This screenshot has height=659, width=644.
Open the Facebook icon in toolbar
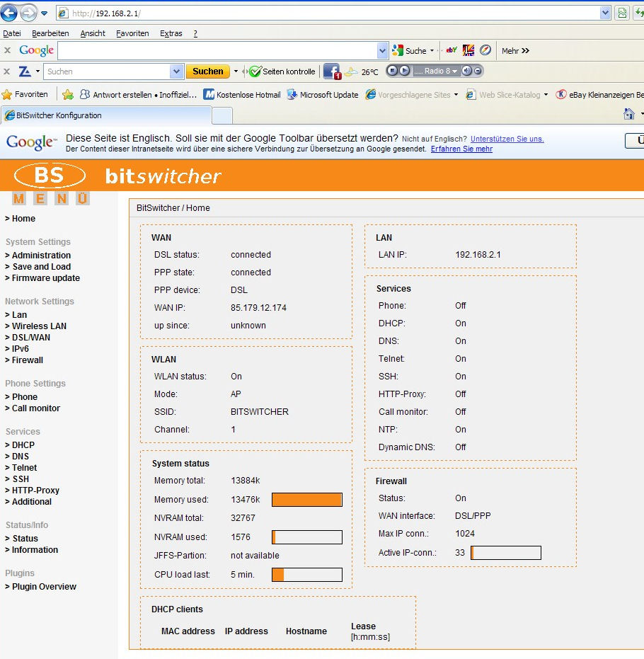pyautogui.click(x=331, y=71)
